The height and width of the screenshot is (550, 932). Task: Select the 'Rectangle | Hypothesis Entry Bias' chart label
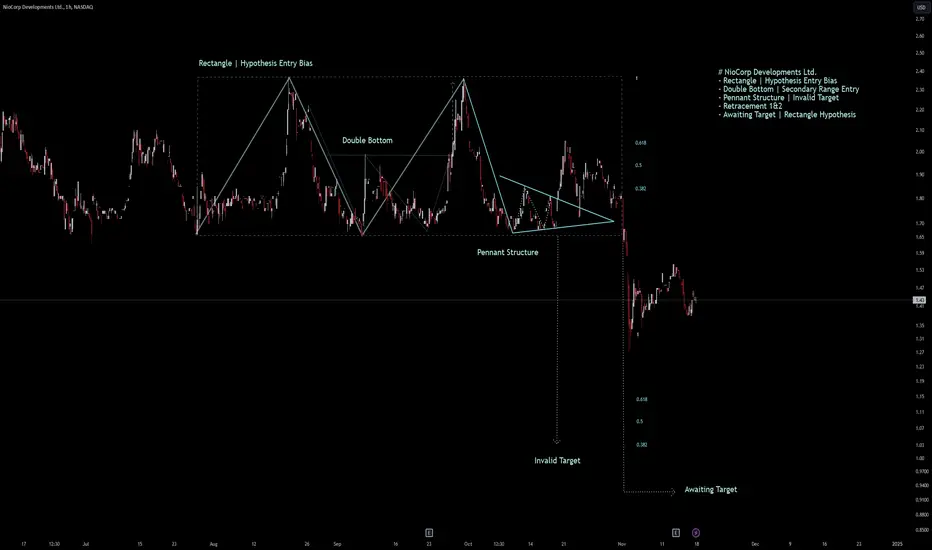[256, 63]
